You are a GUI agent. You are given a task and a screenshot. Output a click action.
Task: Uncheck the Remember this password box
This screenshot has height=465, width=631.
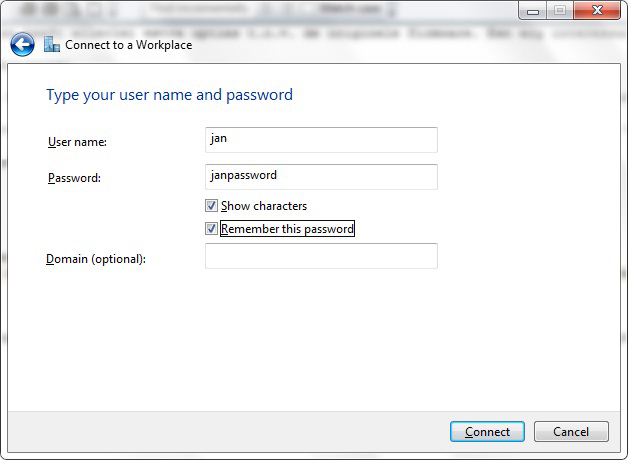211,229
